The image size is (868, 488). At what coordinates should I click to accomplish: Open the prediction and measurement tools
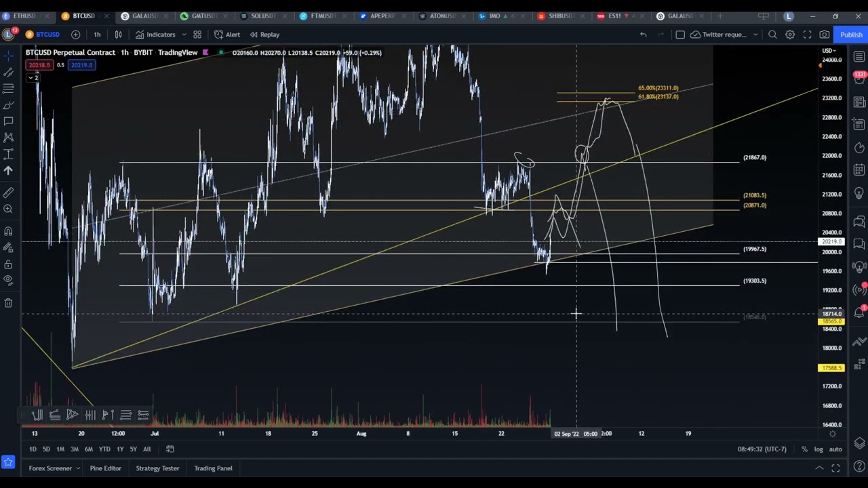8,155
